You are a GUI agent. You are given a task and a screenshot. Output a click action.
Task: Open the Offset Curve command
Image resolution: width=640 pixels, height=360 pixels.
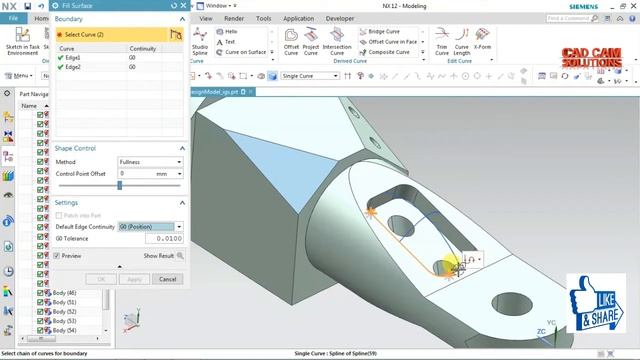click(291, 42)
